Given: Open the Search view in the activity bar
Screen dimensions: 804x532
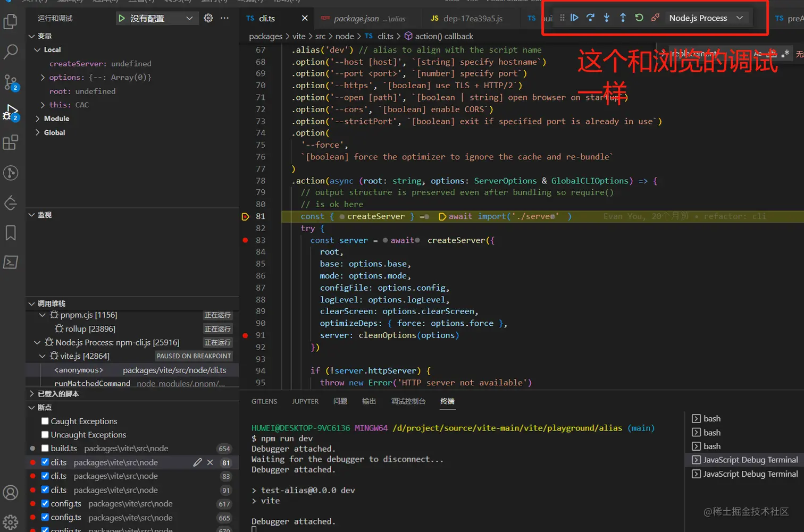Looking at the screenshot, I should [11, 52].
